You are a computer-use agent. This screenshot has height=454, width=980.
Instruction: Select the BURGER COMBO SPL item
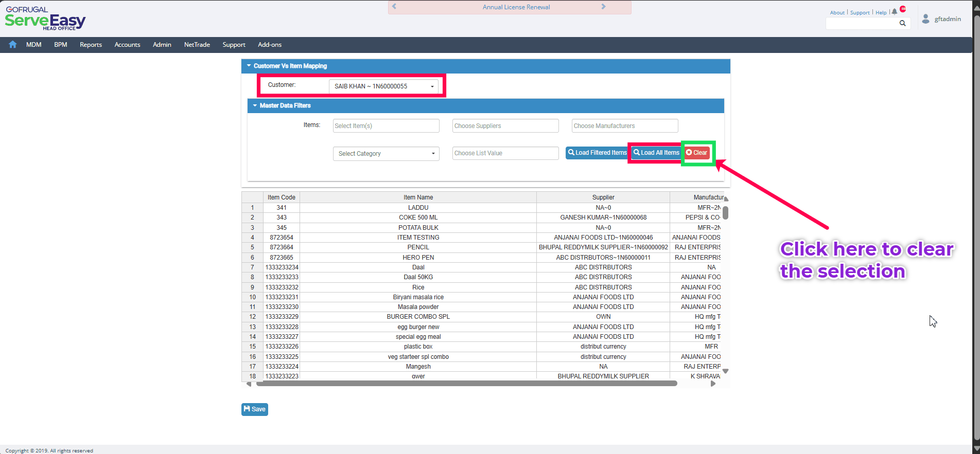pyautogui.click(x=418, y=317)
